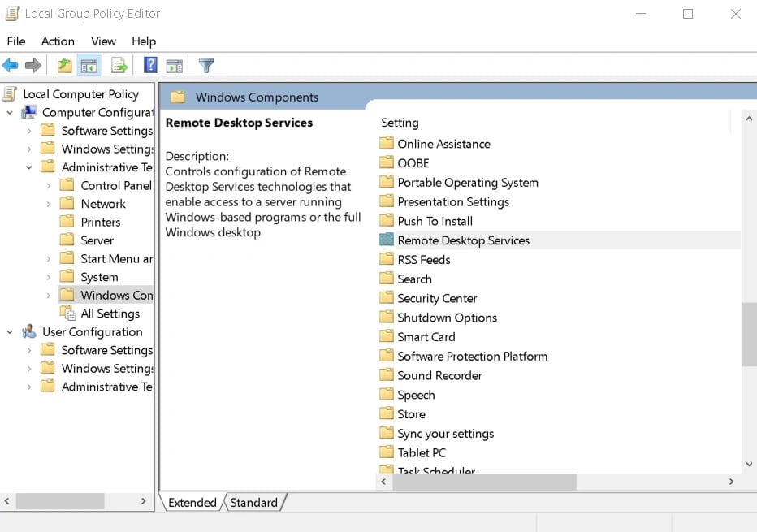The height and width of the screenshot is (532, 757).
Task: Toggle the Show/Hide Console Tree icon
Action: click(89, 65)
